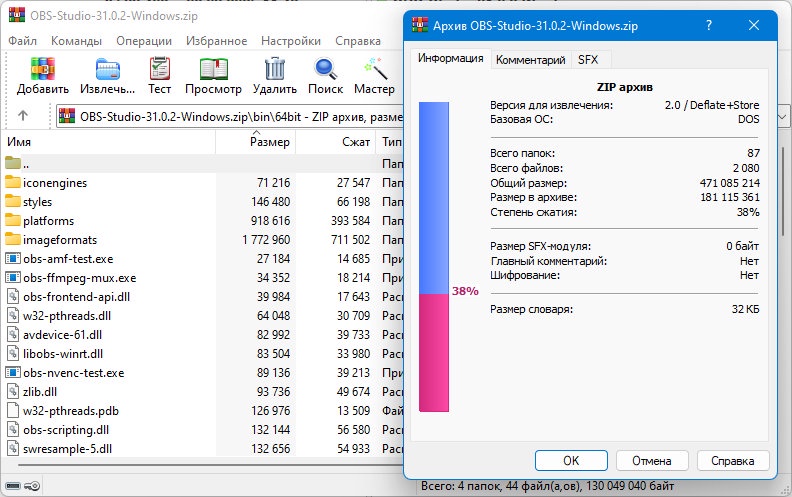Switch to the Комментарий tab
The image size is (792, 497).
(x=530, y=60)
